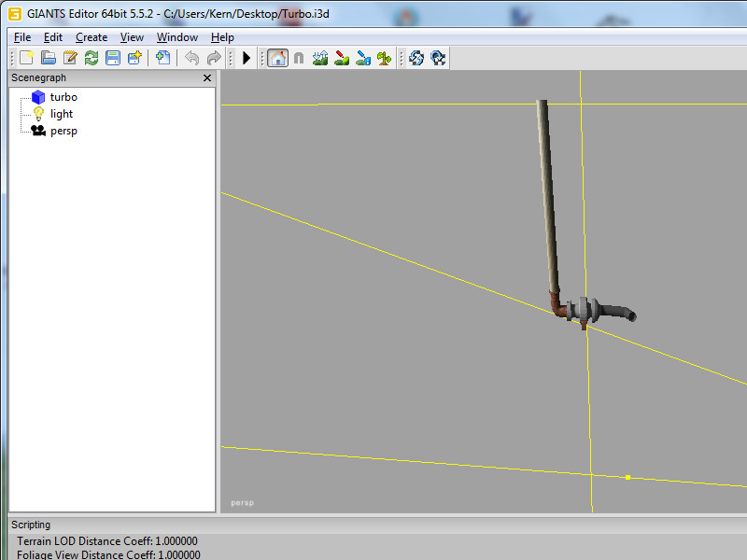The width and height of the screenshot is (747, 560).
Task: Select the light node in Scenegraph
Action: click(x=62, y=114)
